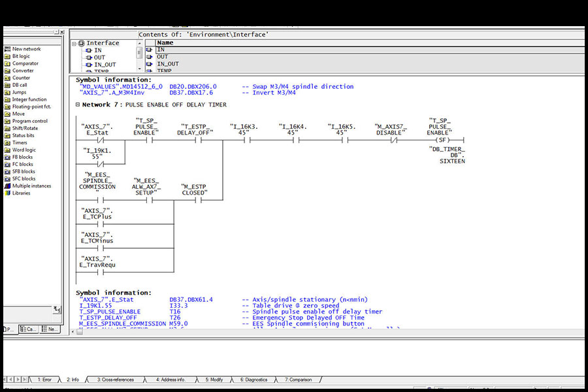The height and width of the screenshot is (392, 588).
Task: Select the SFC blocks icon
Action: point(7,178)
